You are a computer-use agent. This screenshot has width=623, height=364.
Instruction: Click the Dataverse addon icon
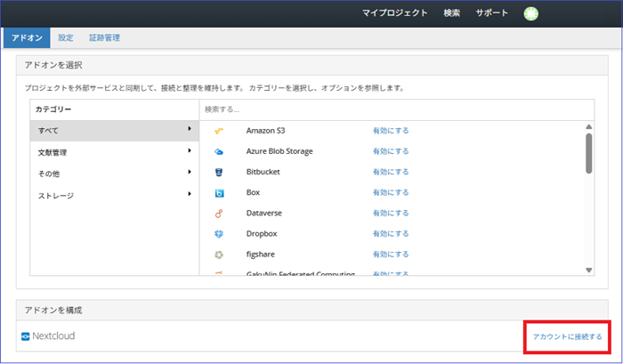click(219, 214)
